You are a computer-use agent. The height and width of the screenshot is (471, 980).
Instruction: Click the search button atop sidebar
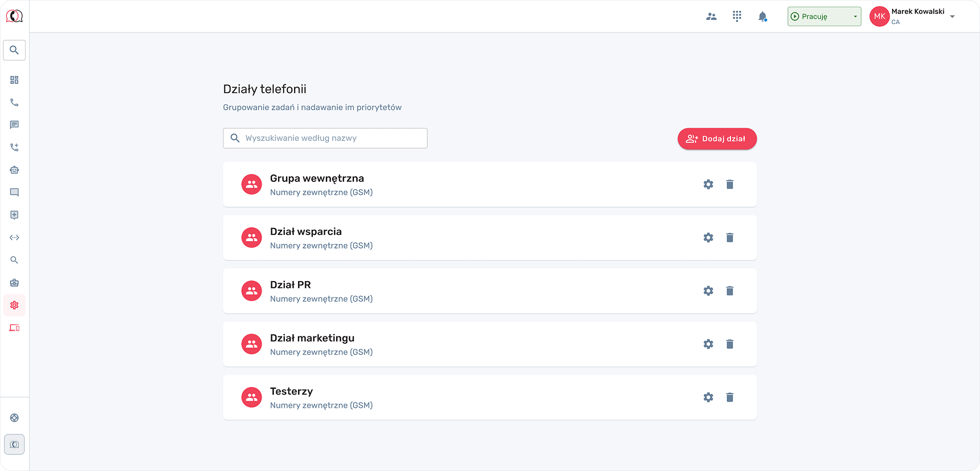[14, 50]
